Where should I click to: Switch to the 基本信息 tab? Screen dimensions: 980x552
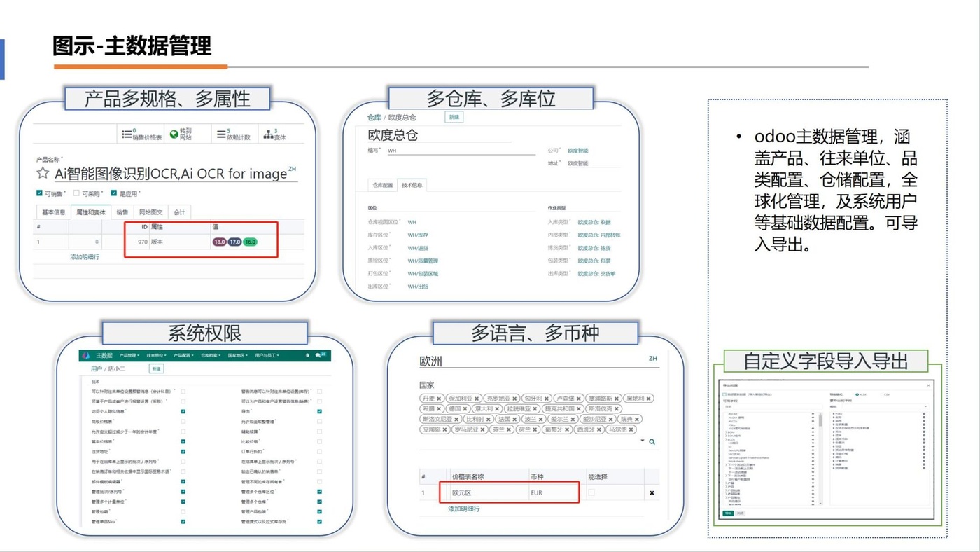click(53, 212)
